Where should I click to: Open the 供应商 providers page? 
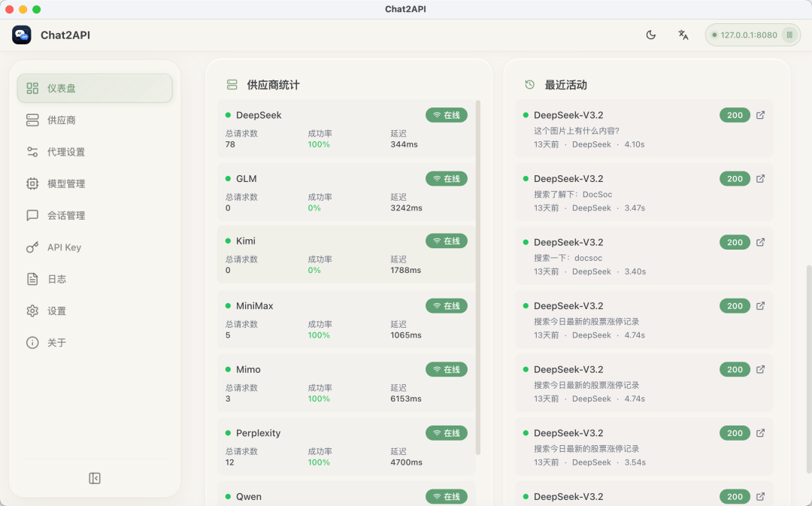95,120
